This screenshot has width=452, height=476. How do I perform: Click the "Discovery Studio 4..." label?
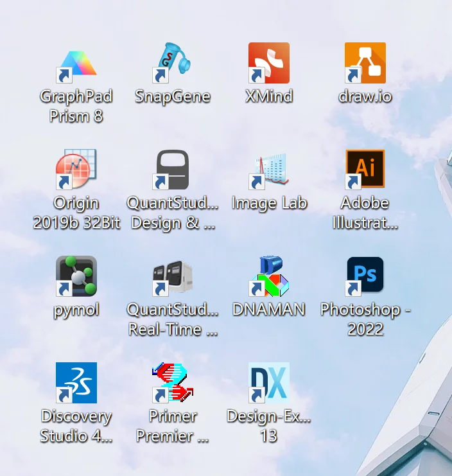coord(76,426)
